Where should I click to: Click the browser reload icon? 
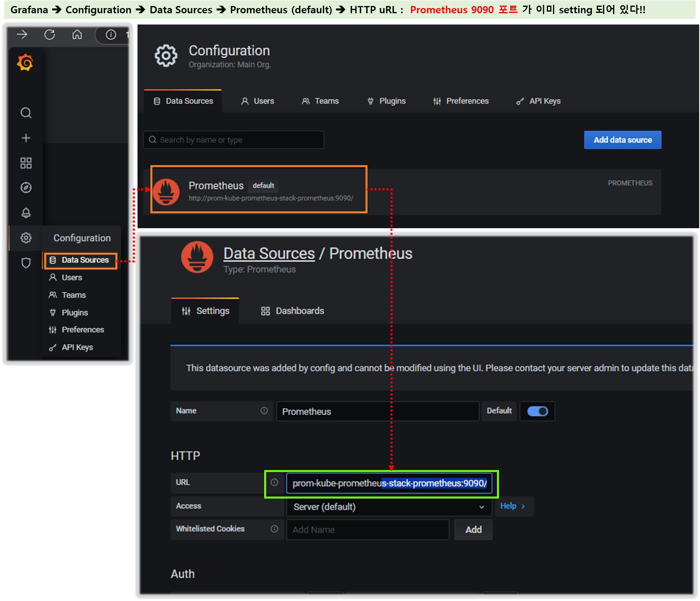coord(49,35)
